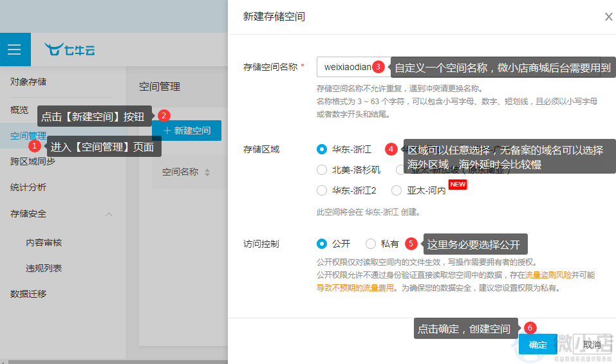
Task: Open the hamburger menu icon
Action: click(x=14, y=50)
